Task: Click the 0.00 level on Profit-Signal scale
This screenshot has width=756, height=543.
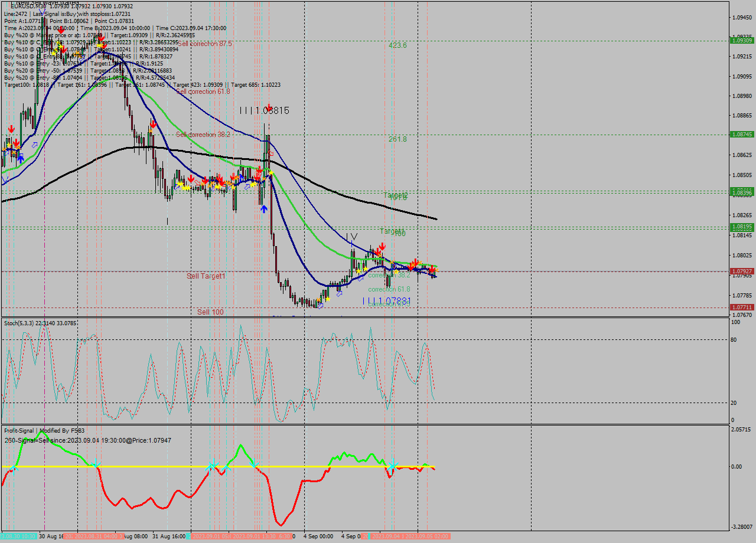Action: (737, 467)
